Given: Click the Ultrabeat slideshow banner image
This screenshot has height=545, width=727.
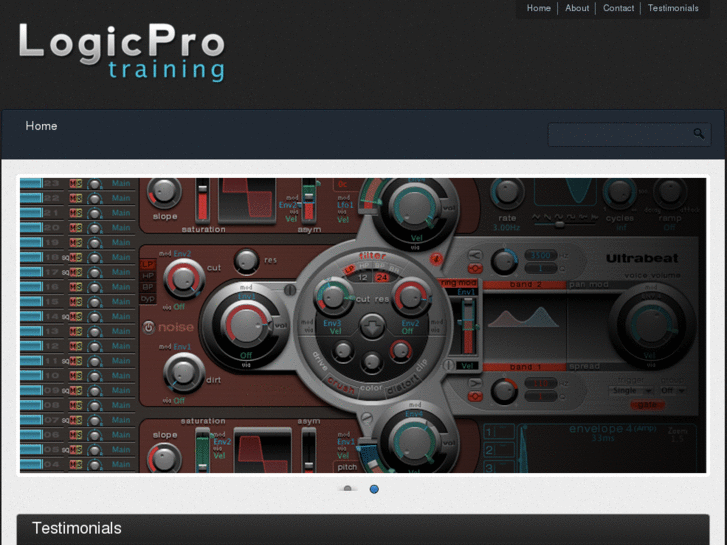Looking at the screenshot, I should click(x=363, y=326).
